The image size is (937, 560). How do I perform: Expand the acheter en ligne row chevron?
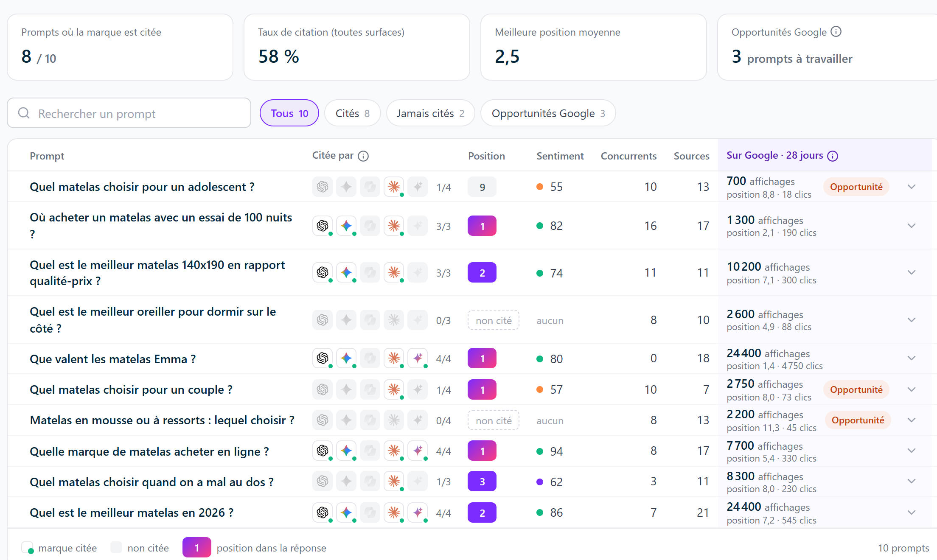[x=912, y=451]
